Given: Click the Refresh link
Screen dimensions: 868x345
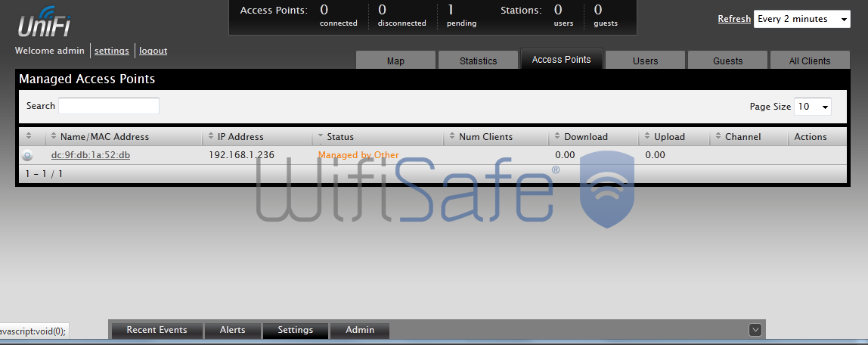Looking at the screenshot, I should click(x=733, y=19).
